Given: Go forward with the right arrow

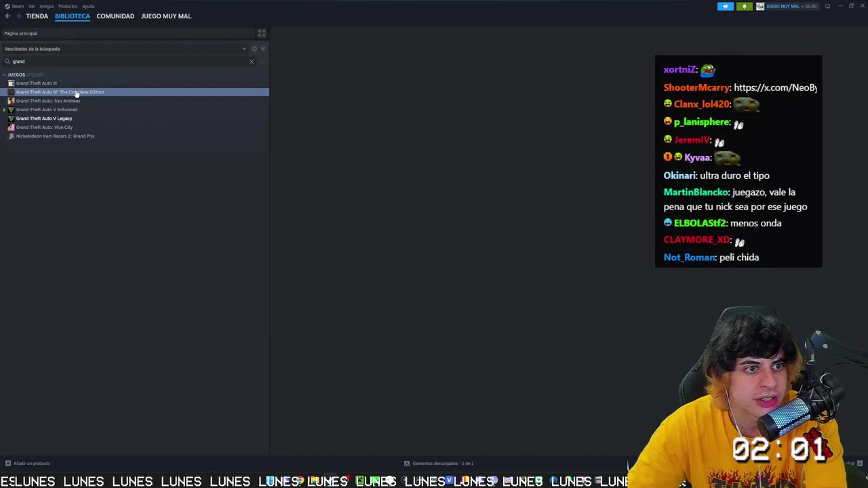Looking at the screenshot, I should (x=17, y=16).
